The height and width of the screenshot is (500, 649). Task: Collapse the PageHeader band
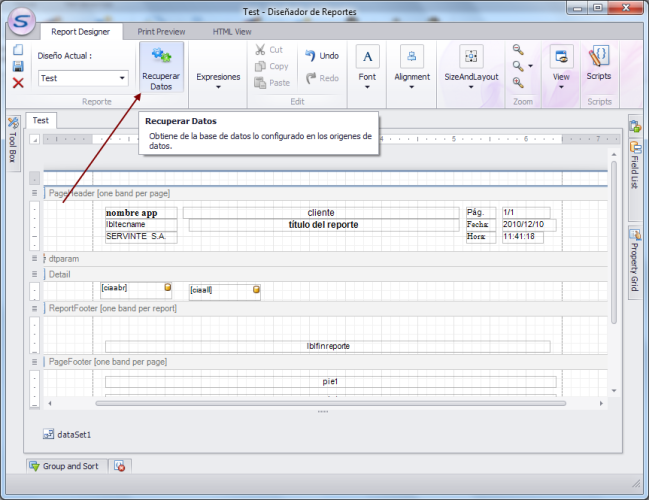point(36,192)
